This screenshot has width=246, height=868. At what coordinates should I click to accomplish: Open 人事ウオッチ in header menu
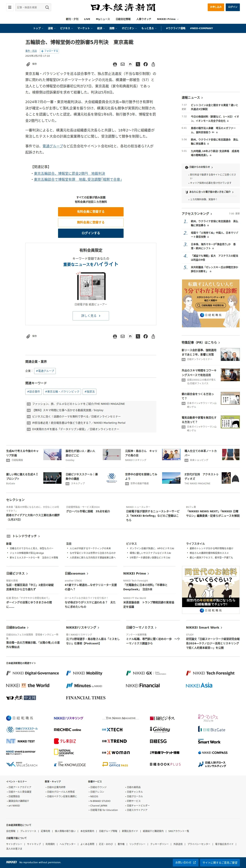pyautogui.click(x=144, y=19)
